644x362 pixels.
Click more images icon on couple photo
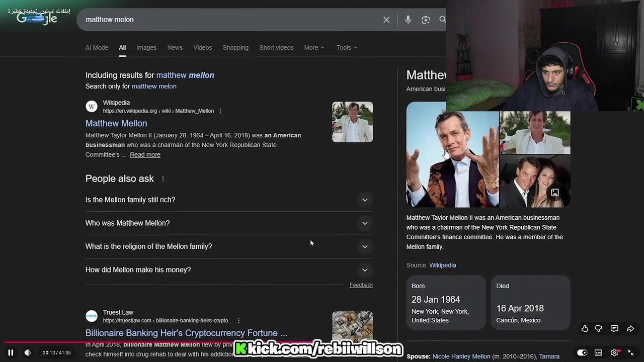pyautogui.click(x=554, y=193)
